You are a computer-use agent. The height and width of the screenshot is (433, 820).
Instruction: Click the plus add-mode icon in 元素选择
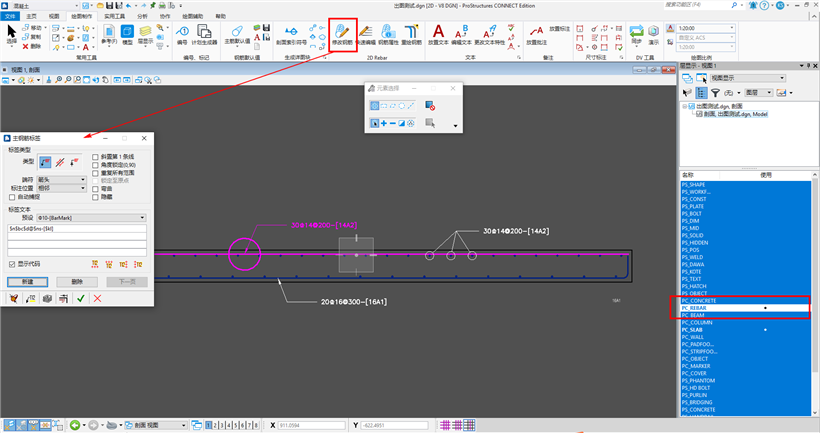pyautogui.click(x=386, y=123)
